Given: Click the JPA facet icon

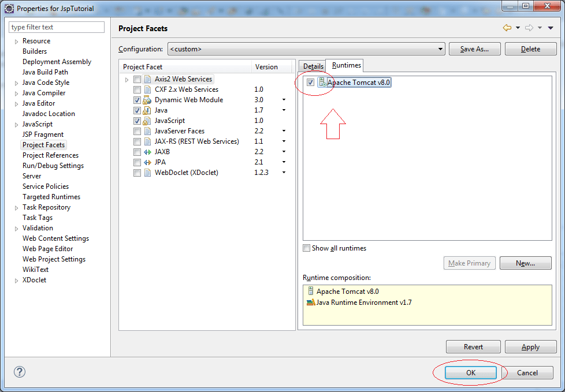Looking at the screenshot, I should pos(146,162).
